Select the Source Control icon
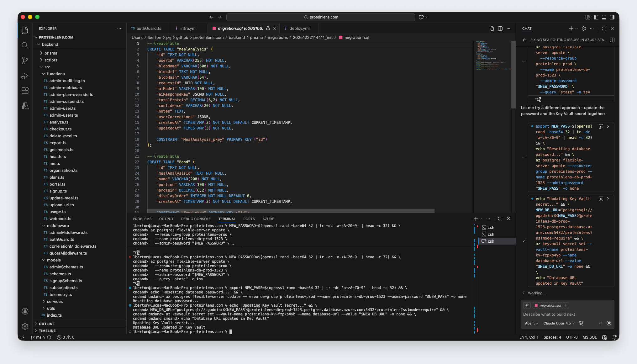Image resolution: width=637 pixels, height=364 pixels. tap(25, 61)
